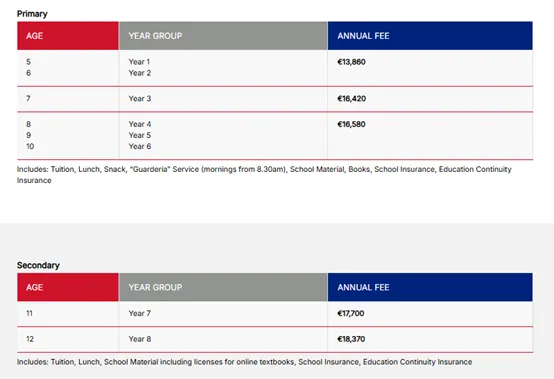Click the Primary table AGE header
The image size is (554, 379).
click(x=68, y=36)
